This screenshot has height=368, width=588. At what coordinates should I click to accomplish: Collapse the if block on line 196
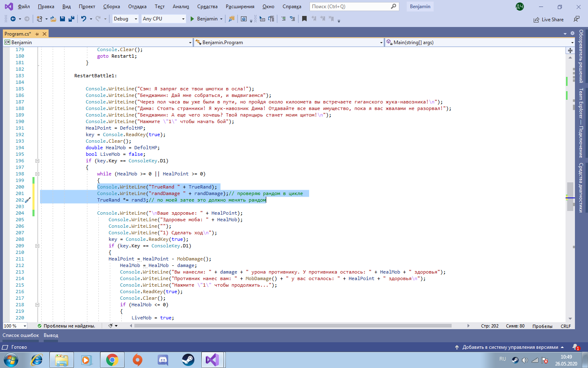coord(37,161)
